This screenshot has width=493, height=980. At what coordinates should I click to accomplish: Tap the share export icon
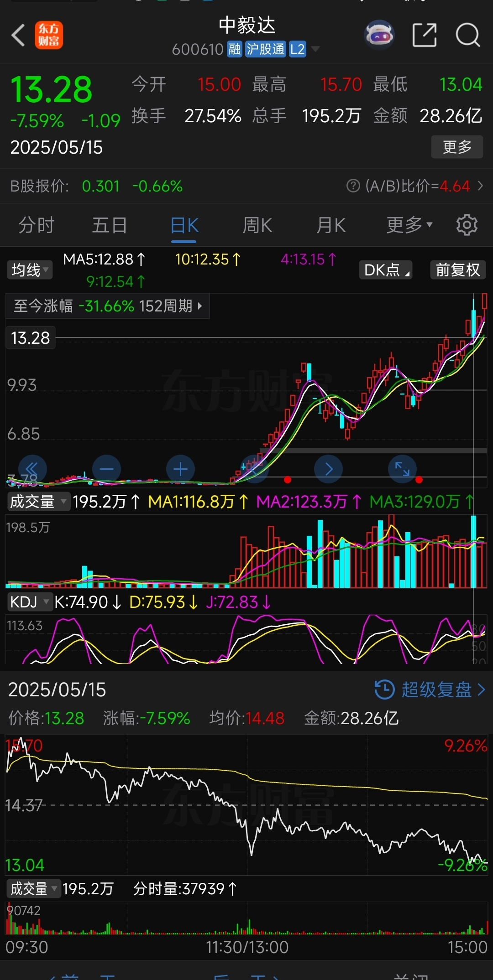point(425,35)
